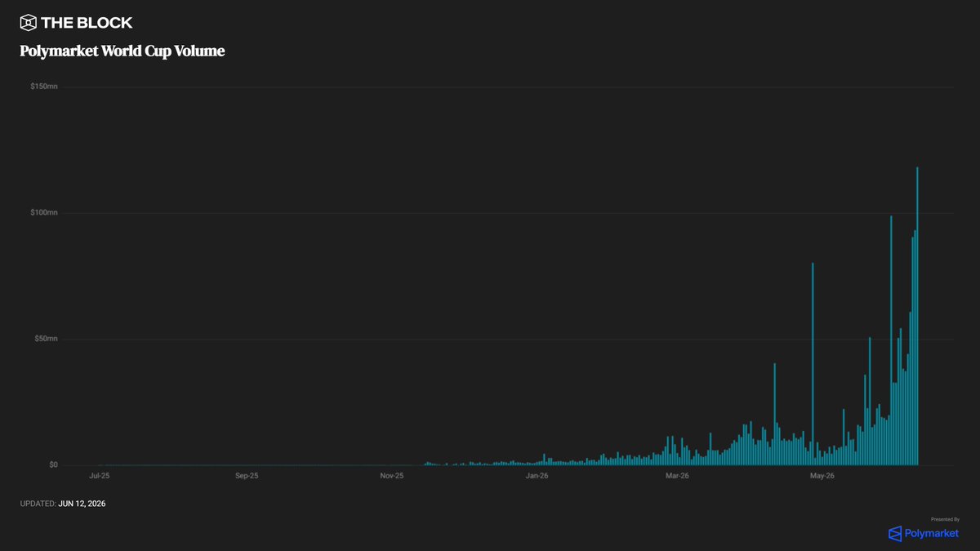
Task: Click the $150mn axis label
Action: click(x=45, y=87)
